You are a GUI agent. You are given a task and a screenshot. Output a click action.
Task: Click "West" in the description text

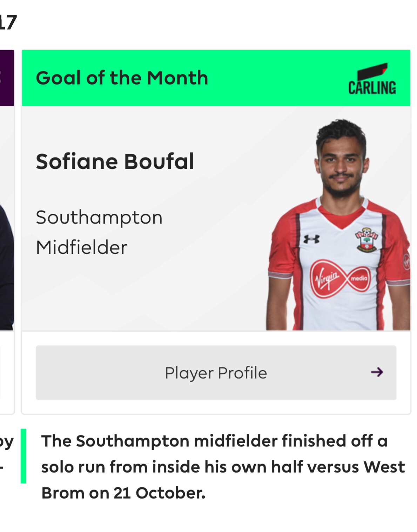pos(384,467)
